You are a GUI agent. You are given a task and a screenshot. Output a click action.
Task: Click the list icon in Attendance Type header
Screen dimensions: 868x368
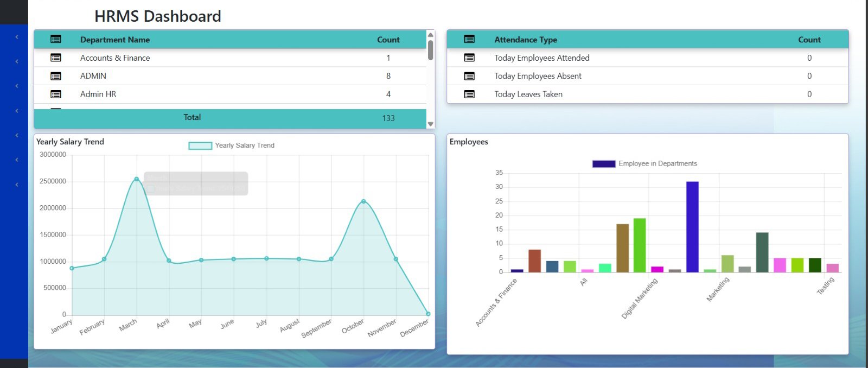click(469, 39)
